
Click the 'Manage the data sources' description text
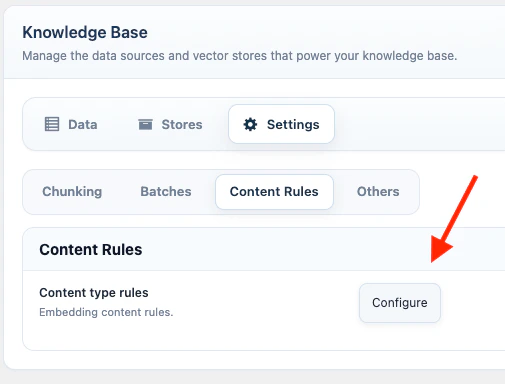tap(240, 56)
